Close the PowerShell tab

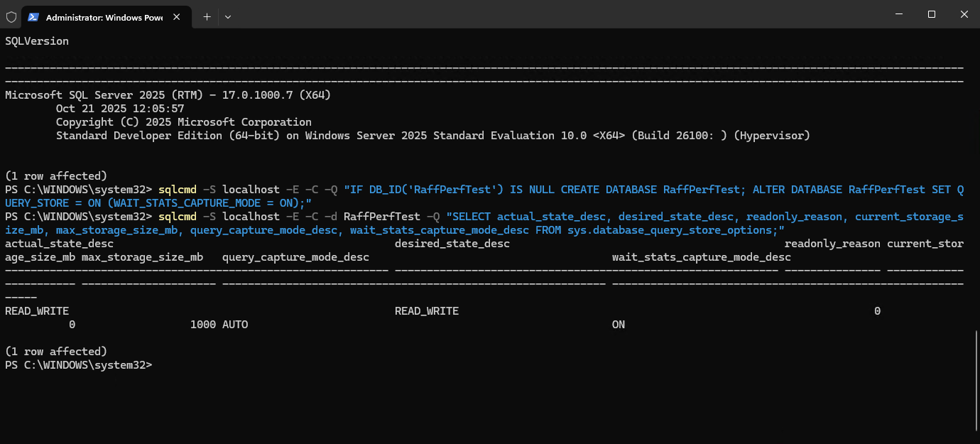pyautogui.click(x=178, y=16)
